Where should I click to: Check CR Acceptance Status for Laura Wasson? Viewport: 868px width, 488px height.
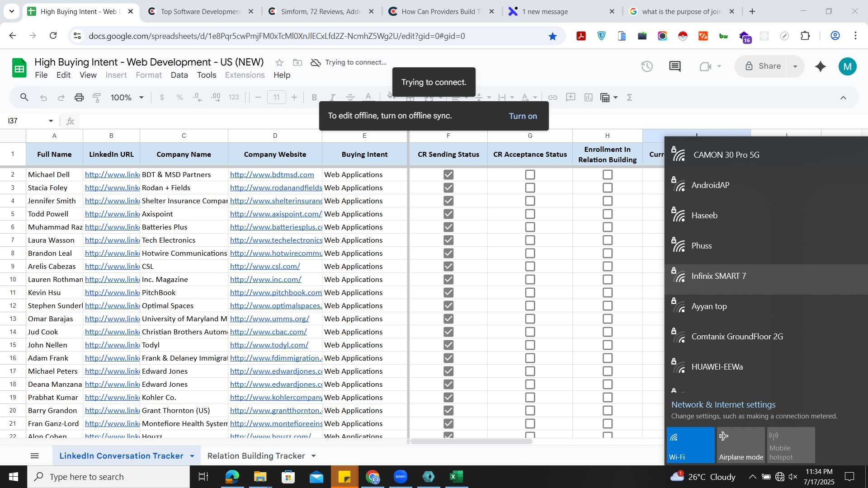(x=530, y=240)
